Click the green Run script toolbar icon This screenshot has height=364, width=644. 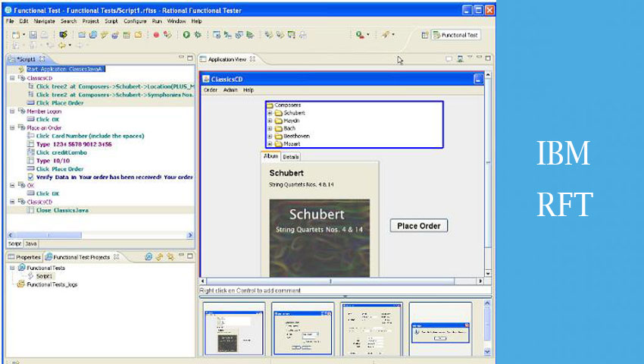coord(186,35)
